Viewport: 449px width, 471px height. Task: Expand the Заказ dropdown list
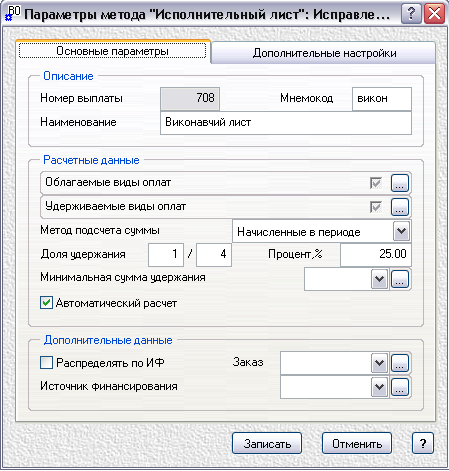(380, 363)
